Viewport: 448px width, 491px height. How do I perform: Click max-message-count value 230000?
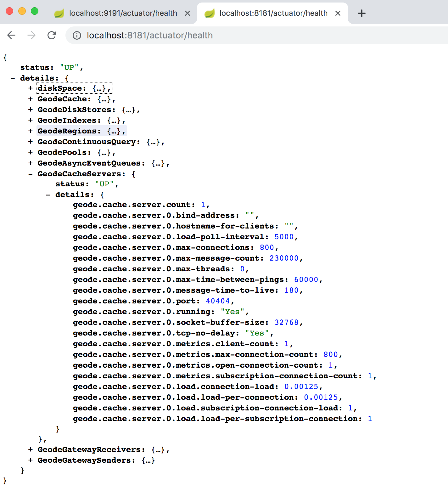(x=284, y=258)
